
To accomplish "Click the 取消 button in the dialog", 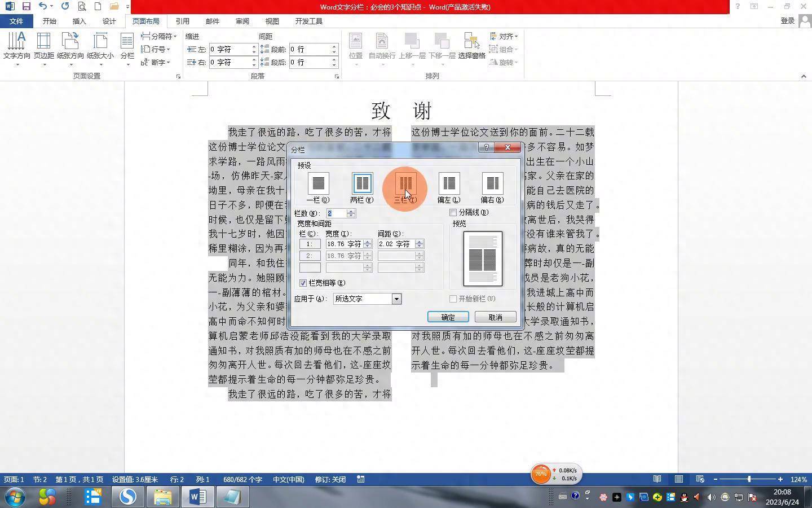I will (495, 317).
